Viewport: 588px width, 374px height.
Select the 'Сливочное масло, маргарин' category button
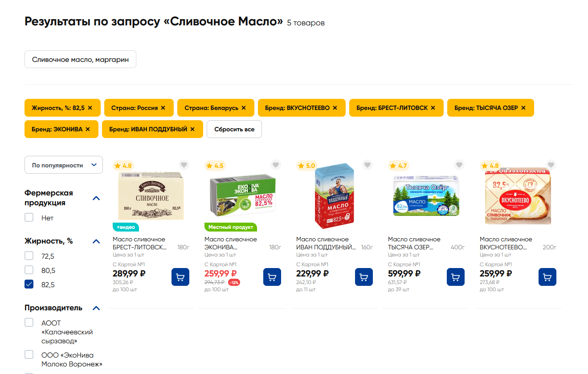pyautogui.click(x=80, y=59)
